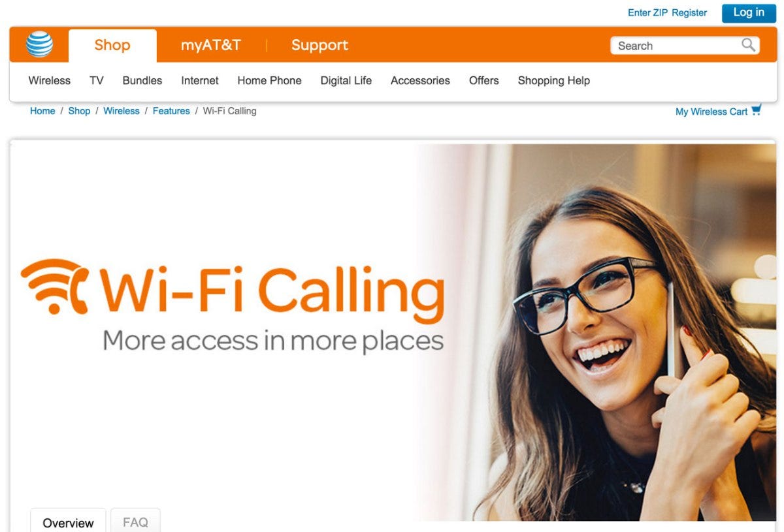Open the Shop tab
This screenshot has height=532, width=784.
(x=112, y=45)
